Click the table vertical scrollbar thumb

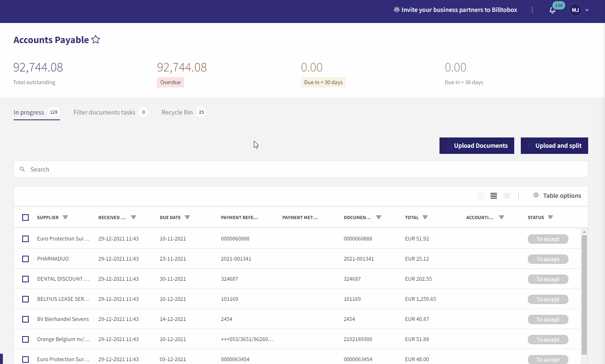coord(584,295)
